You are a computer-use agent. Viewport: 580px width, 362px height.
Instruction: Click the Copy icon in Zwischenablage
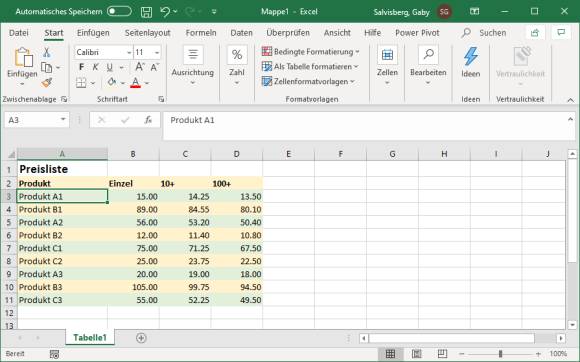pyautogui.click(x=47, y=68)
